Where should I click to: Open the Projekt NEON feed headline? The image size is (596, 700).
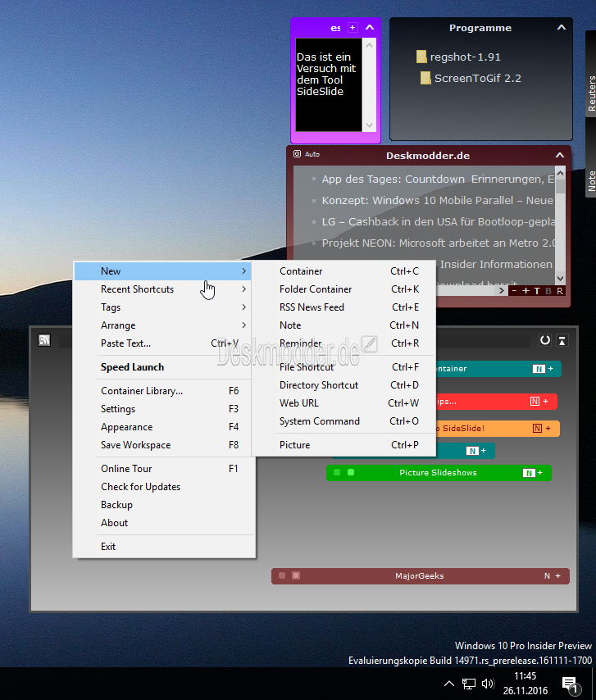438,243
